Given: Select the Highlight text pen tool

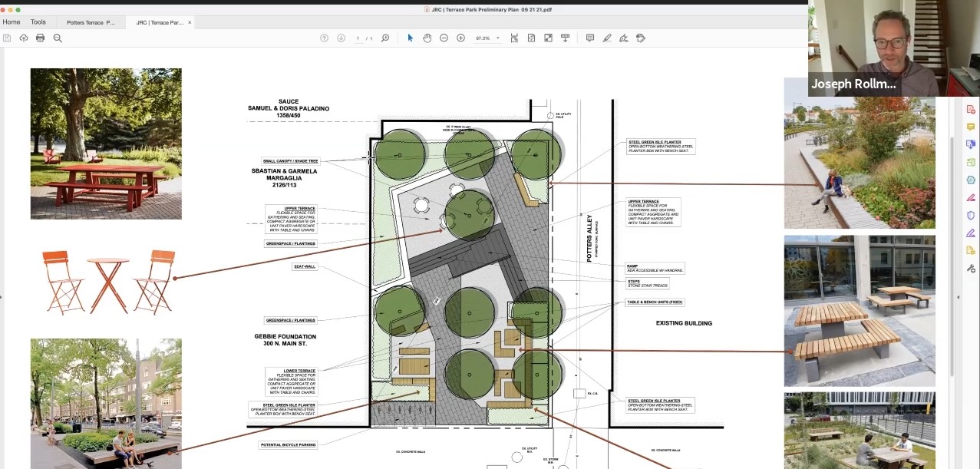Looking at the screenshot, I should 606,38.
